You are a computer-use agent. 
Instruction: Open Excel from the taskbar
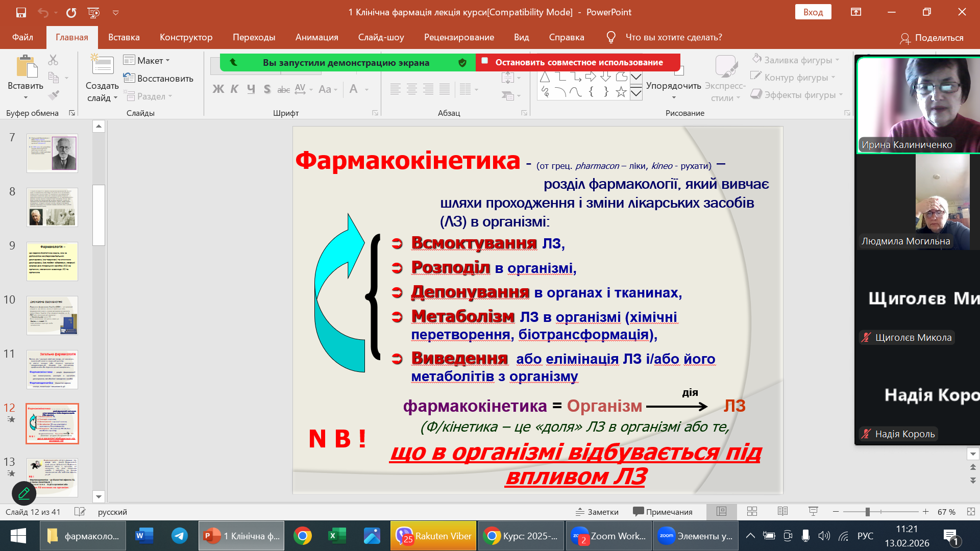[337, 536]
